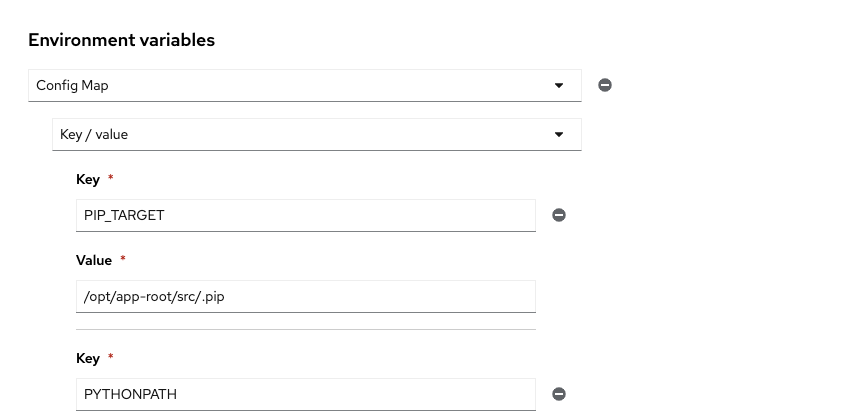Click the required asterisk next to Value
842x420 pixels.
123,260
